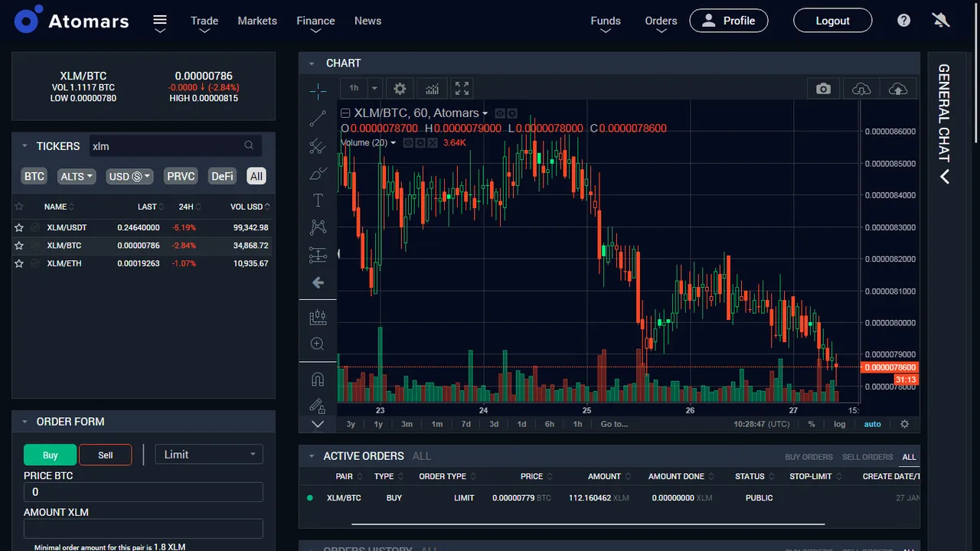Open the USD stablecoin filter dropdown
This screenshot has height=551, width=980.
click(129, 176)
